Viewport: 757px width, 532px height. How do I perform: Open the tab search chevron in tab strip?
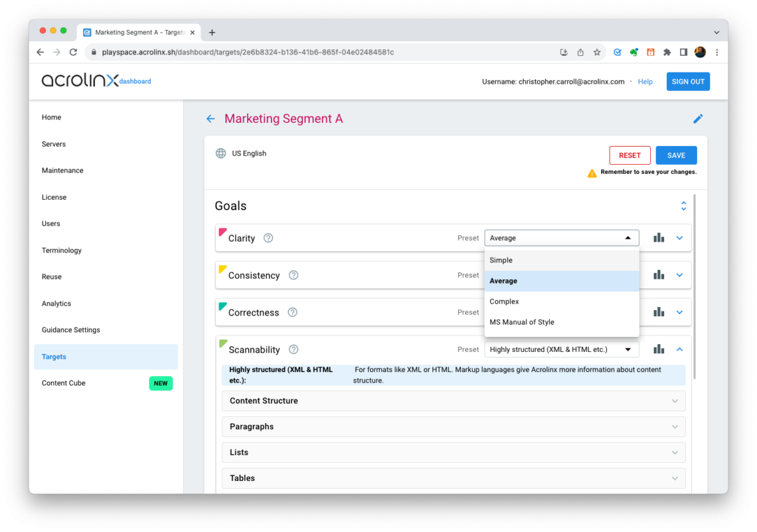(x=716, y=33)
